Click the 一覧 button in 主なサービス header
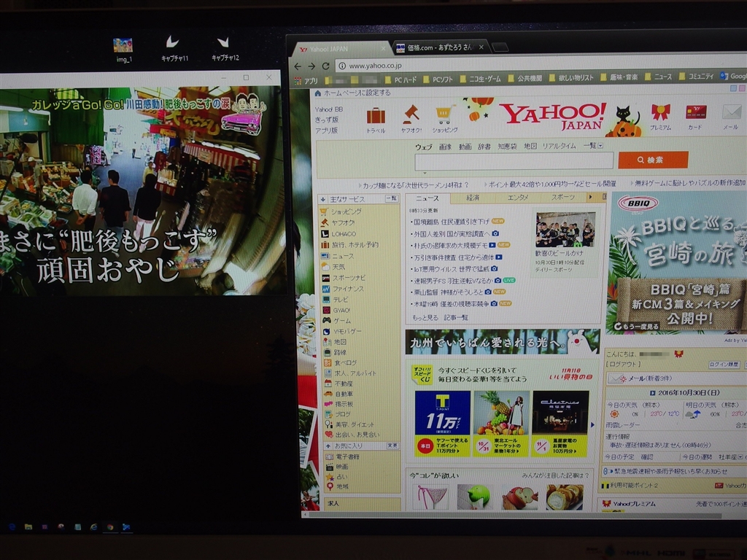This screenshot has width=747, height=560. (392, 198)
